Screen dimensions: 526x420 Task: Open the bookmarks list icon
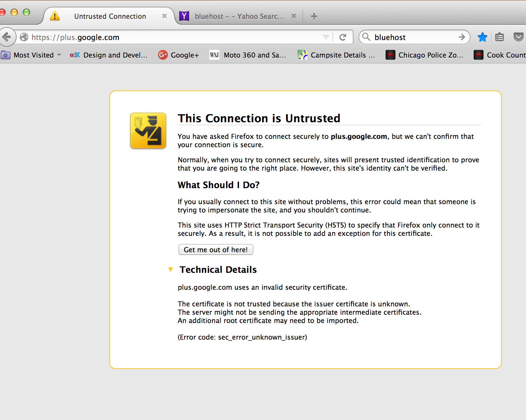[x=500, y=37]
